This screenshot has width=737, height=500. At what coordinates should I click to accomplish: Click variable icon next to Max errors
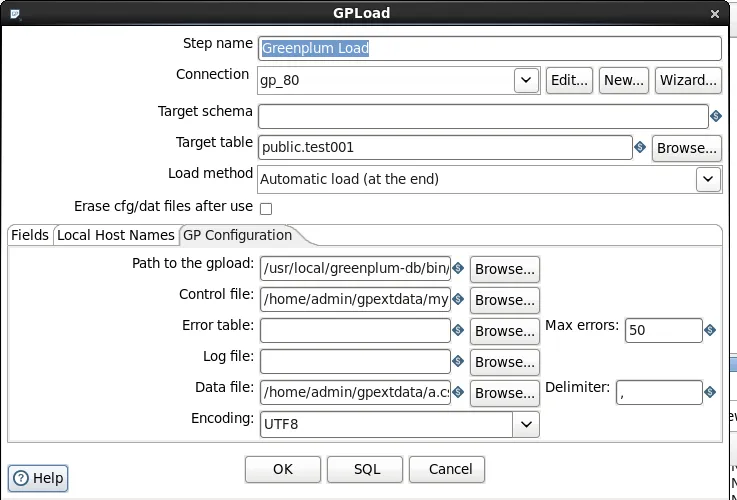710,330
